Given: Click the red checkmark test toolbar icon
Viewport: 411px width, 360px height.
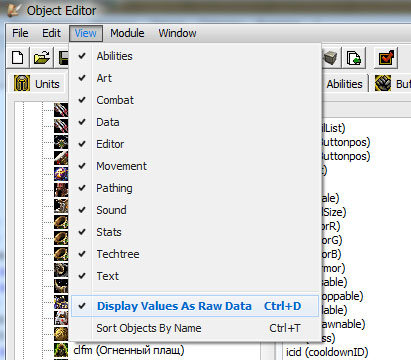Looking at the screenshot, I should (x=386, y=58).
